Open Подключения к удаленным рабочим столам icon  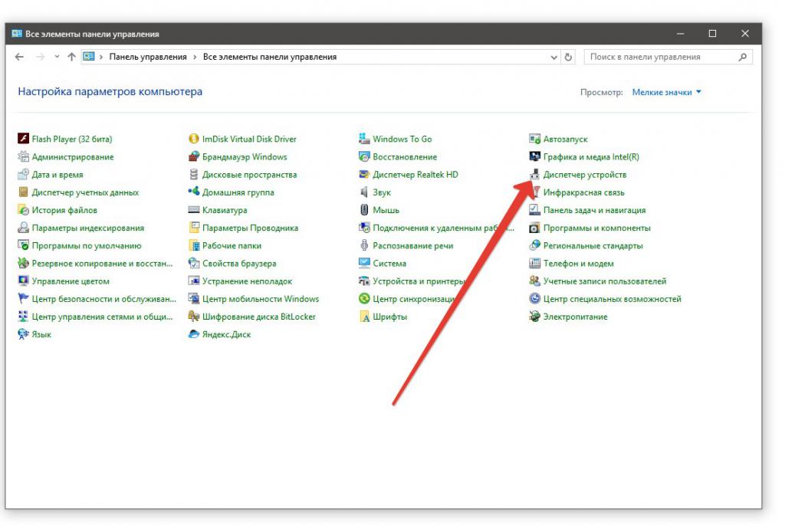364,228
